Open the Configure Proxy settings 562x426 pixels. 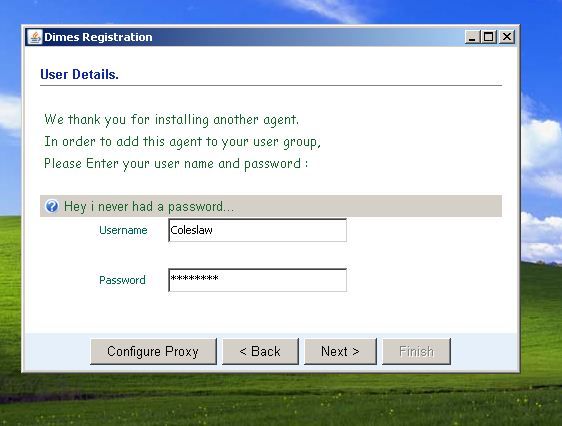[153, 351]
